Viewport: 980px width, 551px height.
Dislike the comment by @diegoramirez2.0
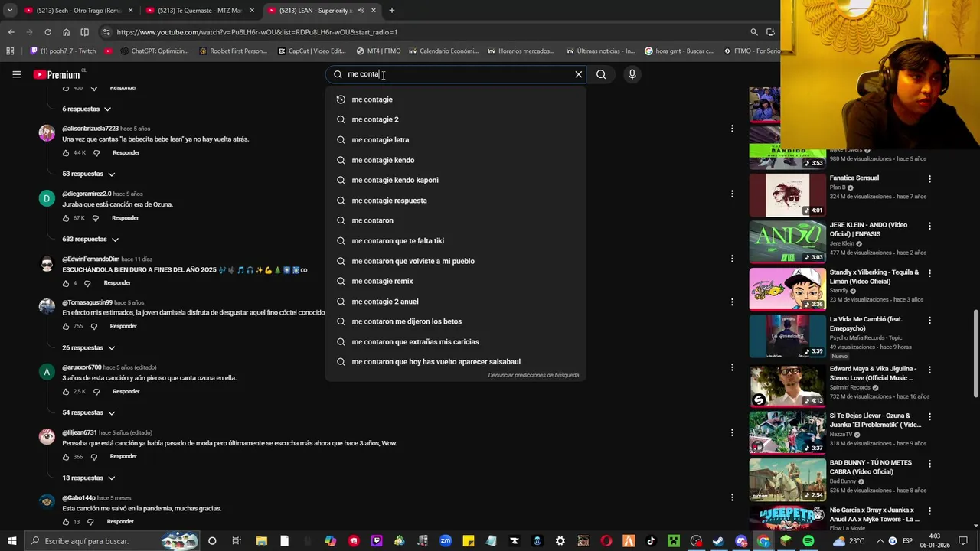click(95, 218)
